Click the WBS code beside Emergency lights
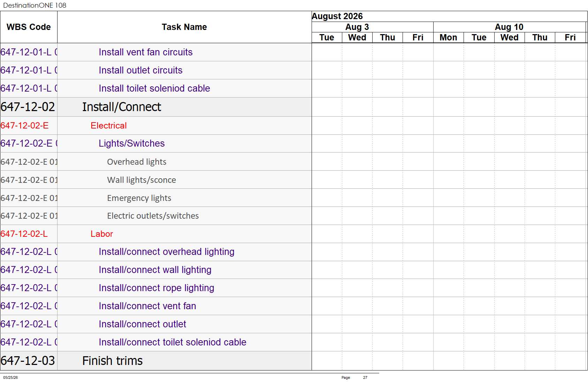This screenshot has width=588, height=382. [29, 198]
